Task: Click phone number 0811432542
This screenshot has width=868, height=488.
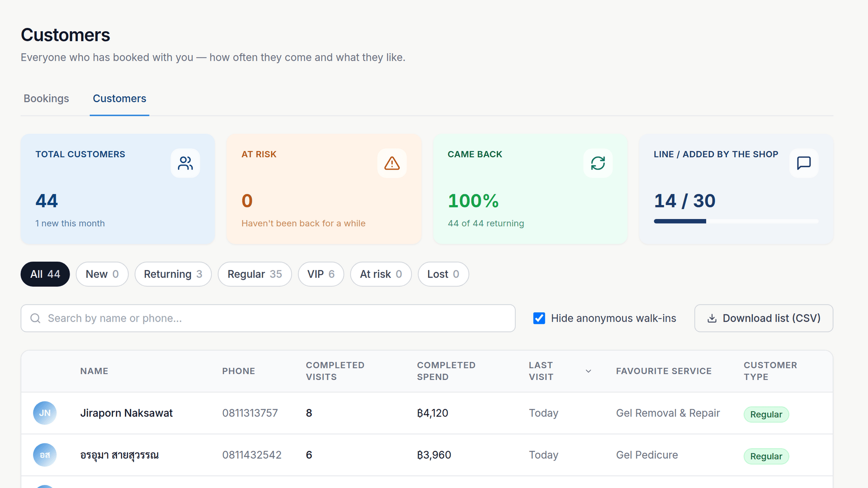Action: click(252, 455)
